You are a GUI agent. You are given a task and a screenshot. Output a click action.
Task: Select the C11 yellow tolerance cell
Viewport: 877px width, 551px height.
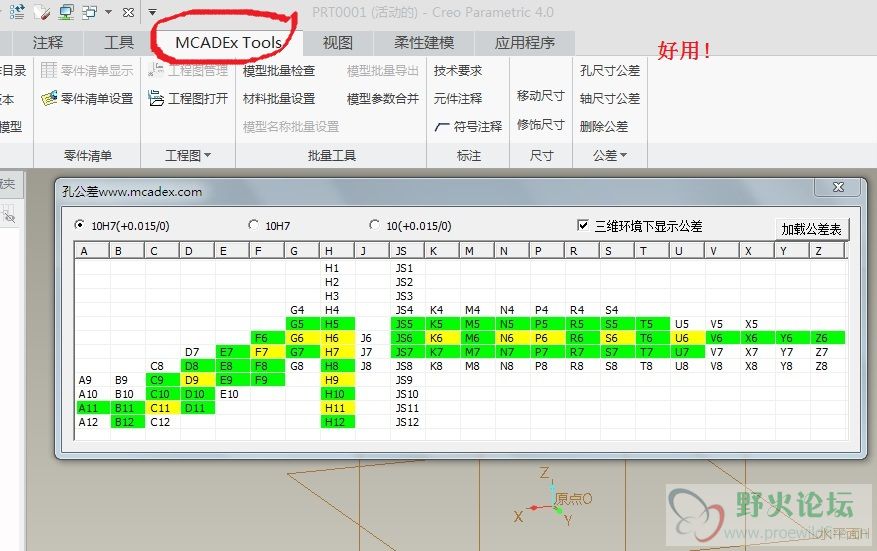[x=162, y=408]
